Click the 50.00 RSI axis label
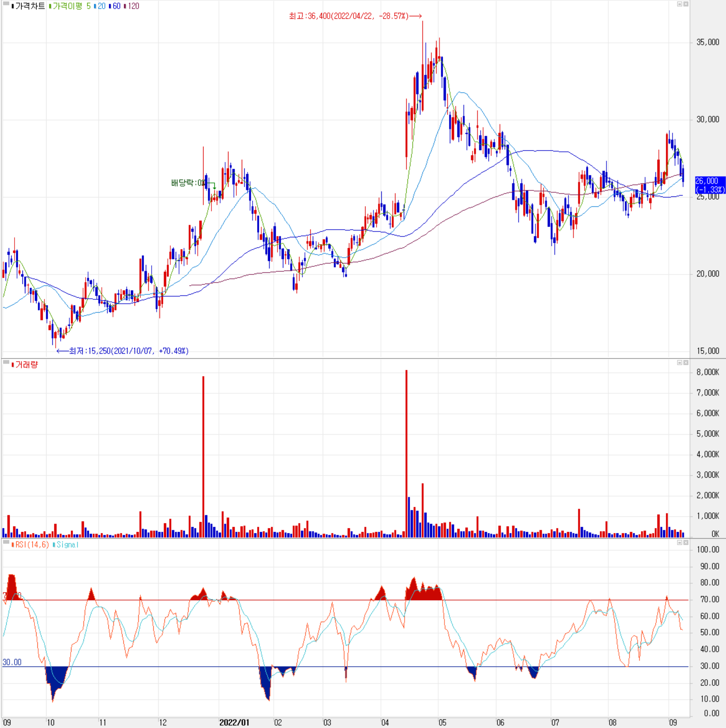This screenshot has height=728, width=726. [710, 633]
